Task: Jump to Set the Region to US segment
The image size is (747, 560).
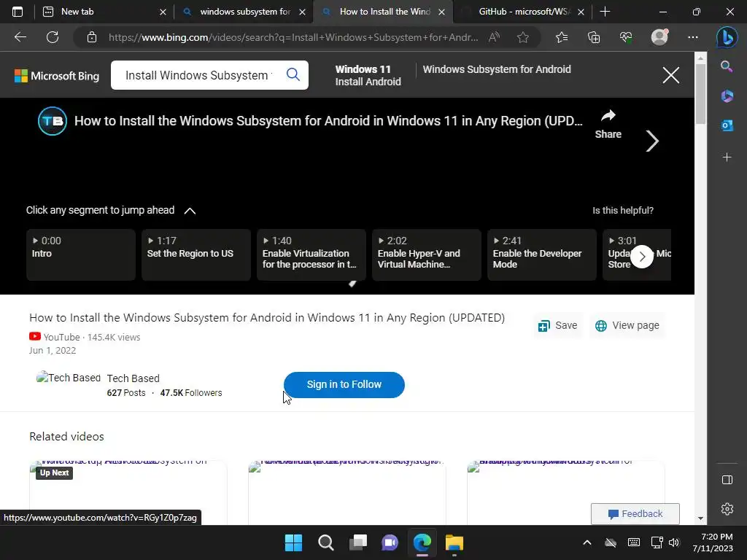Action: tap(196, 254)
